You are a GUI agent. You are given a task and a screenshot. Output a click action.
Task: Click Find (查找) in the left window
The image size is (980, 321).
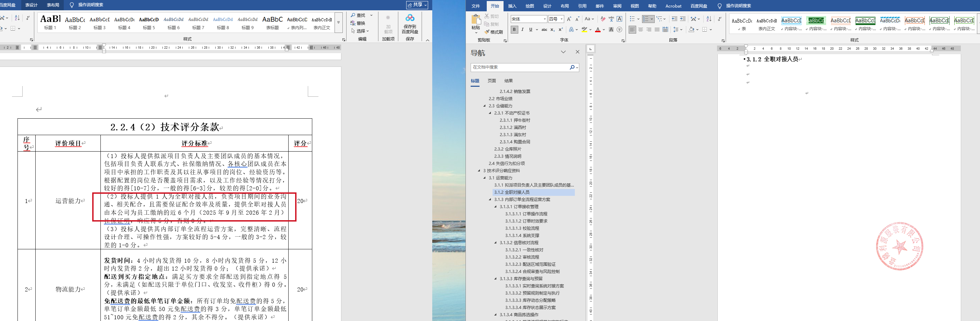click(x=358, y=15)
